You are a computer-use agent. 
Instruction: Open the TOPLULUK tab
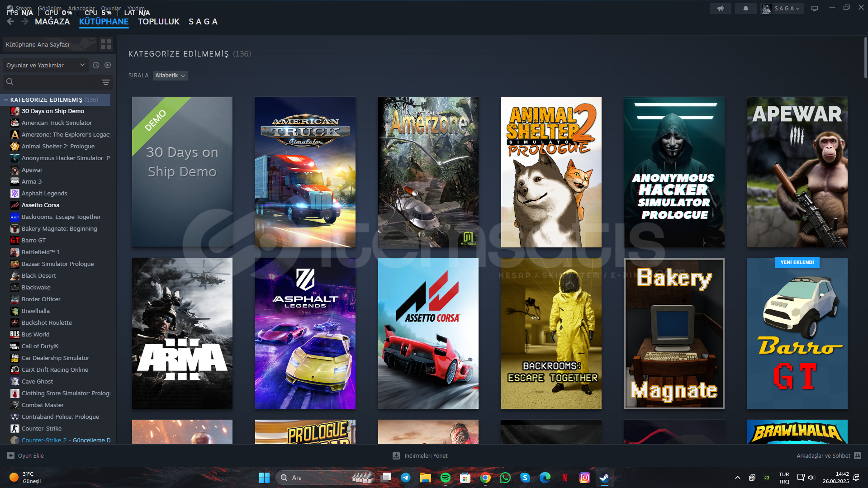[x=159, y=22]
